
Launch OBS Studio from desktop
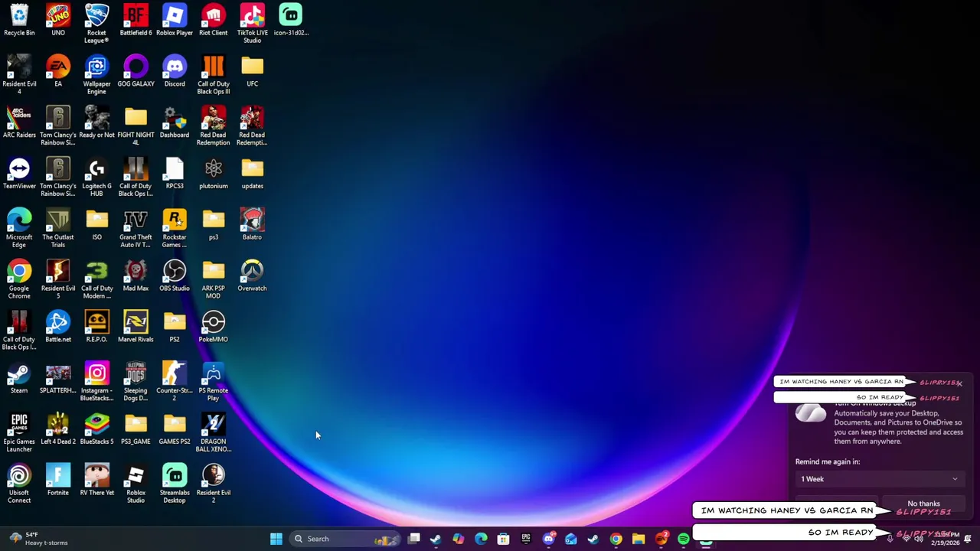tap(175, 276)
